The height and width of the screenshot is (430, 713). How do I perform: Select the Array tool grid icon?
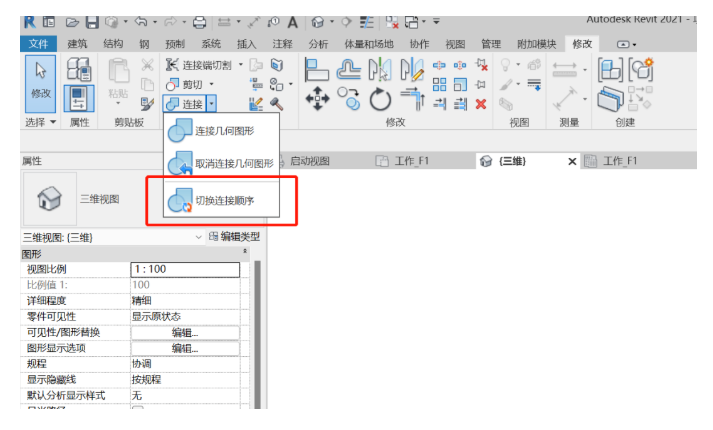click(x=439, y=85)
